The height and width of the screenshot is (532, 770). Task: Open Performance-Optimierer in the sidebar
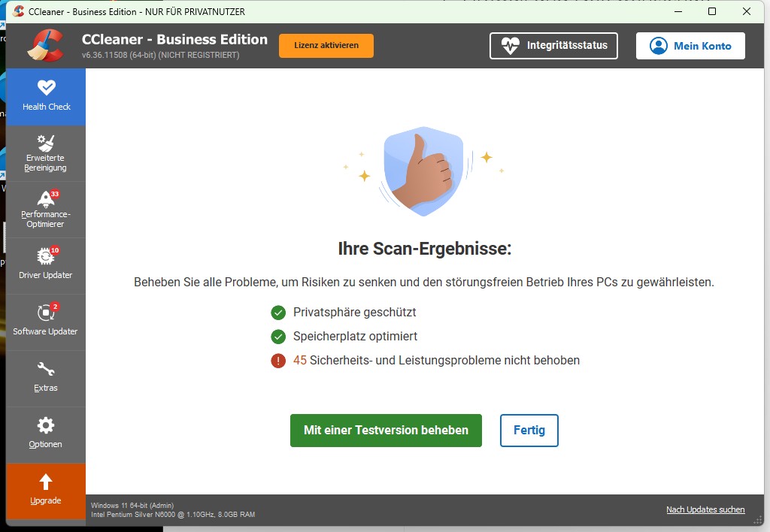(x=46, y=210)
